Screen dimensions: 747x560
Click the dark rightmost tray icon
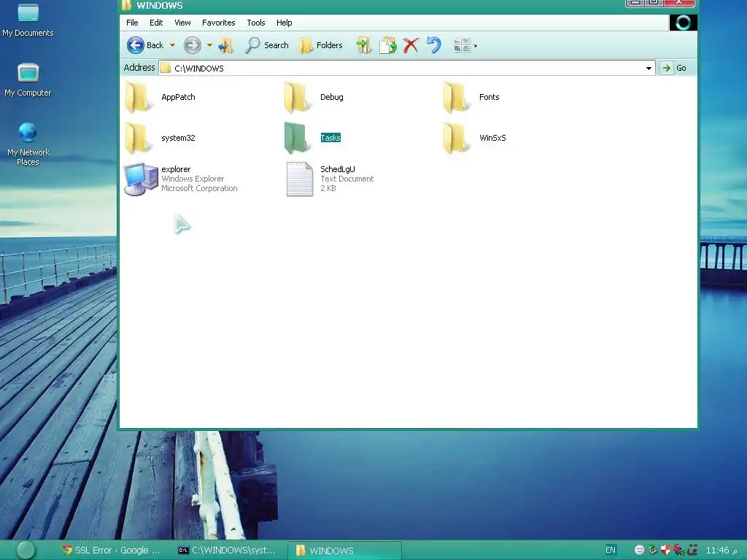(692, 550)
